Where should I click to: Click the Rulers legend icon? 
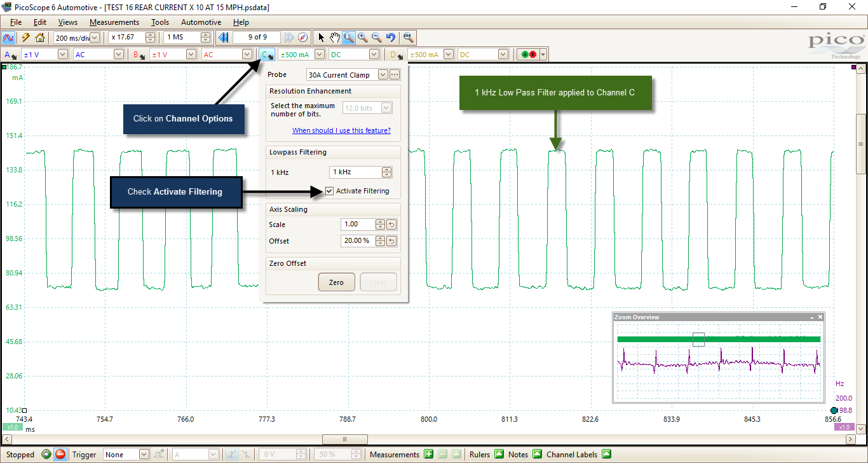(499, 454)
